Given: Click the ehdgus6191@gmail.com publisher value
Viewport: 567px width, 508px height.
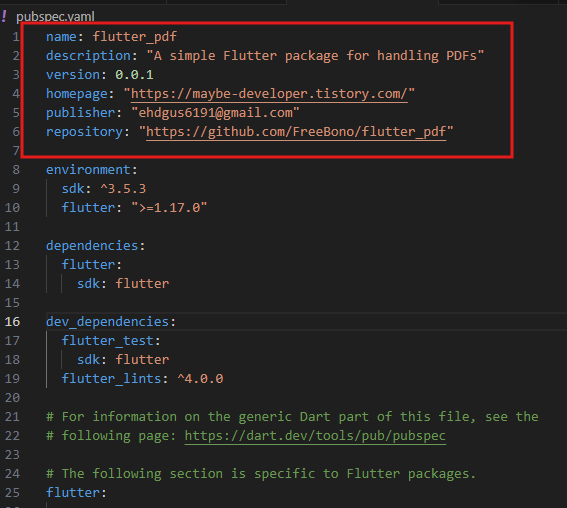Looking at the screenshot, I should (x=215, y=112).
